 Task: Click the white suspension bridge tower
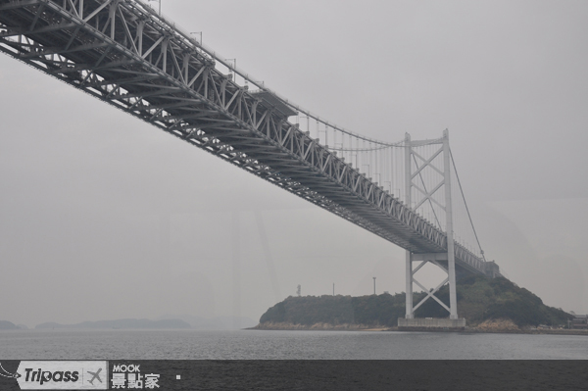pyautogui.click(x=430, y=225)
